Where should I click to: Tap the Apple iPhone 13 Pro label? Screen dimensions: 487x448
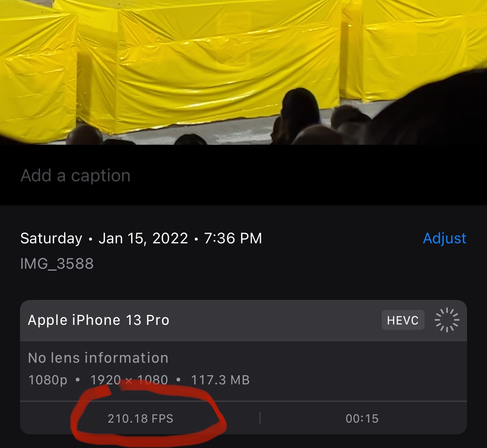(99, 320)
